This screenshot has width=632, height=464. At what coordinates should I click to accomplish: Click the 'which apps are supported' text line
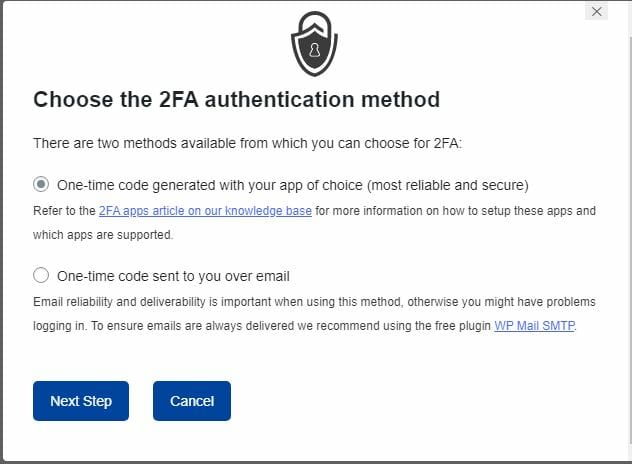103,235
